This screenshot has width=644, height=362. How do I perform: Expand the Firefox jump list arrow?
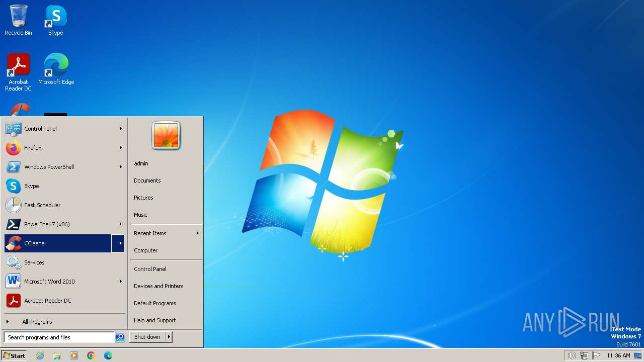(120, 148)
